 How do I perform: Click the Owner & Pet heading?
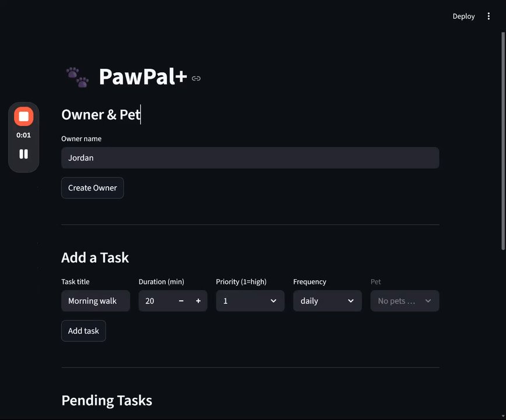101,114
